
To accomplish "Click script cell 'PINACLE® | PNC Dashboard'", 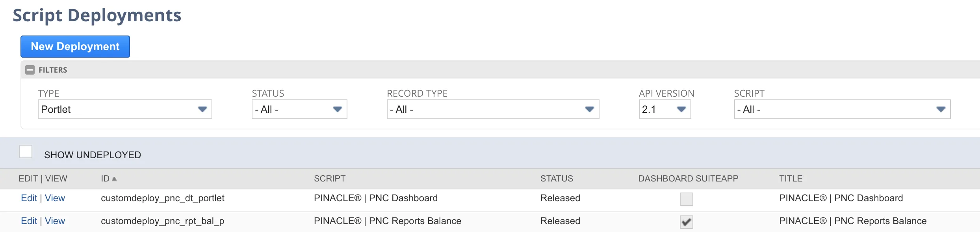I will coord(376,198).
